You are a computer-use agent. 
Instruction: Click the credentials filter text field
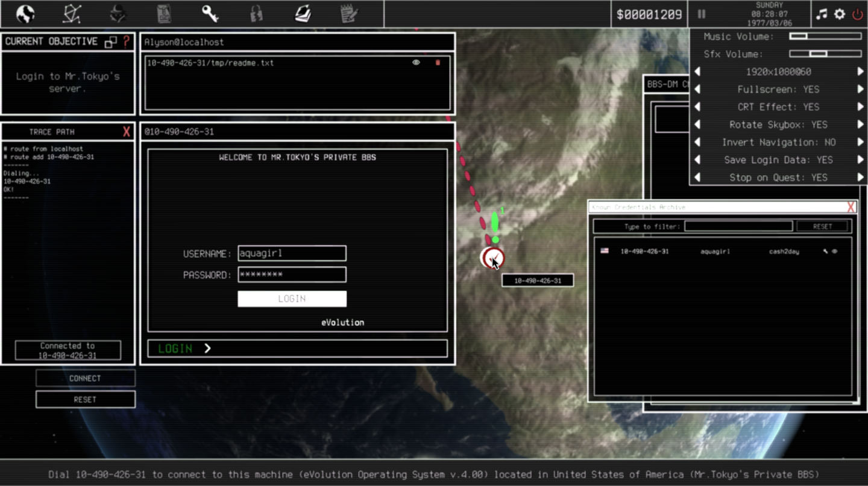[x=738, y=226]
